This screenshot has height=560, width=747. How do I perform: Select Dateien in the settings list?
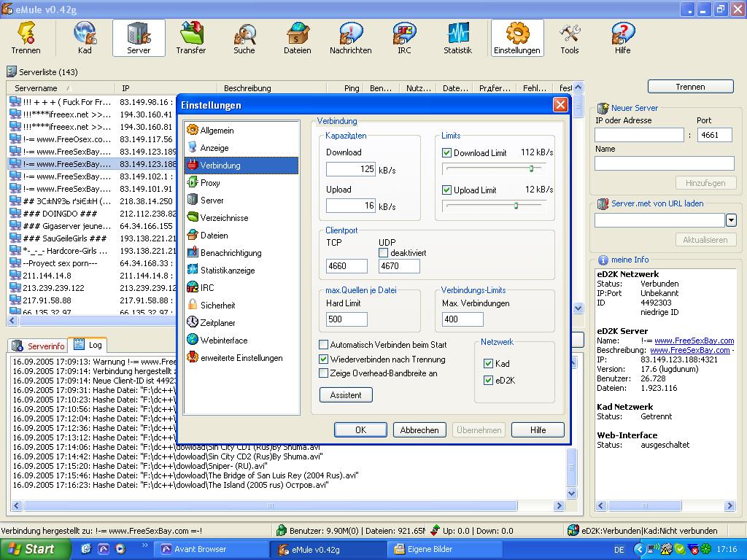coord(241,236)
